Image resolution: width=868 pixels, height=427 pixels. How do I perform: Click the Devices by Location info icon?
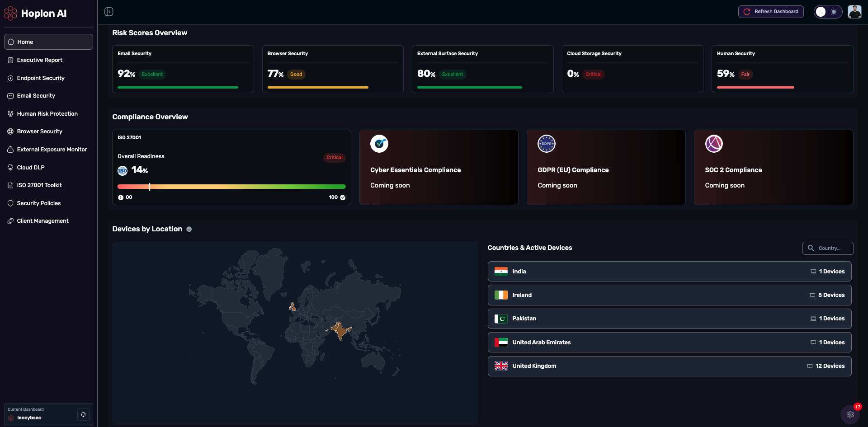pos(189,230)
